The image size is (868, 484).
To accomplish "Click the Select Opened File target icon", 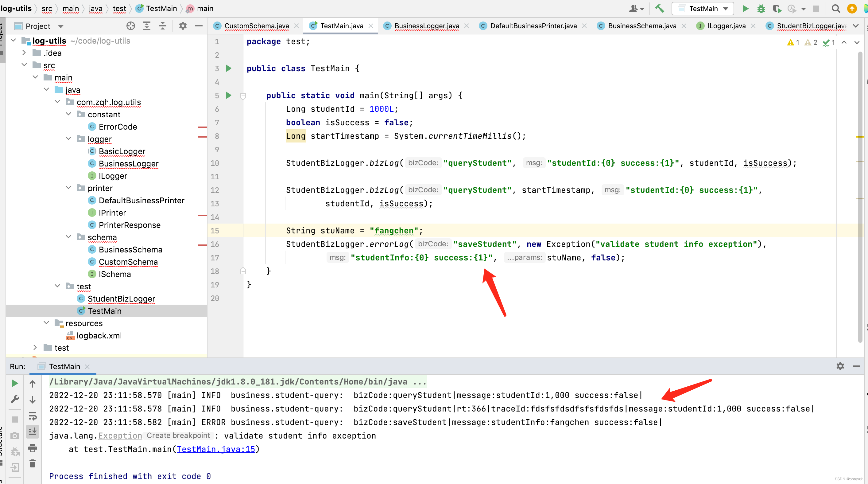I will [131, 26].
